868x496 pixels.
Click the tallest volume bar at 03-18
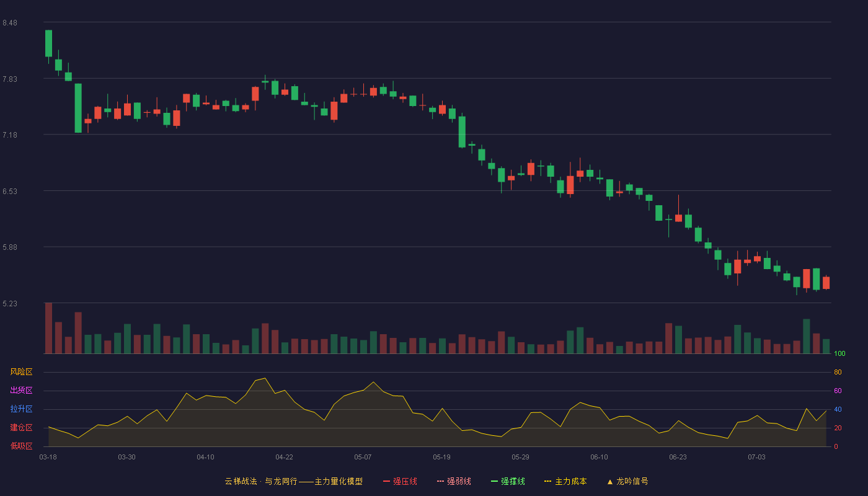click(48, 328)
